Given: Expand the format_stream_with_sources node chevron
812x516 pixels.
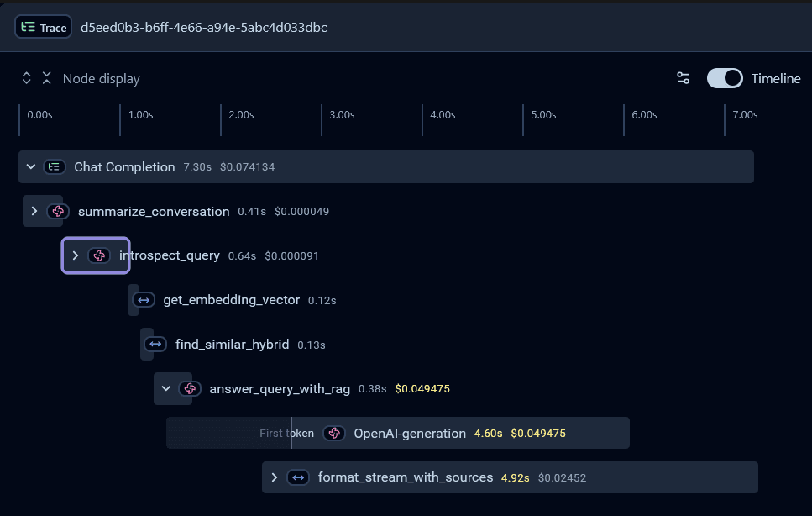Looking at the screenshot, I should click(275, 477).
